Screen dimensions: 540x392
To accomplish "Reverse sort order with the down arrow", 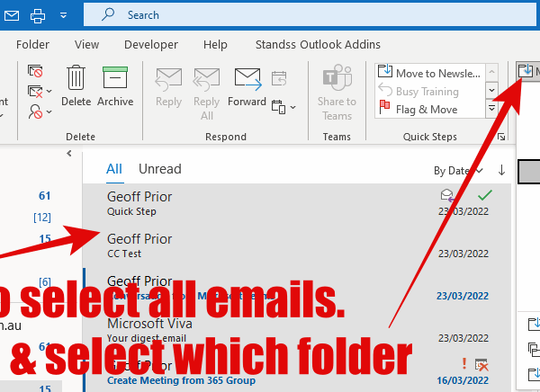I will (502, 170).
